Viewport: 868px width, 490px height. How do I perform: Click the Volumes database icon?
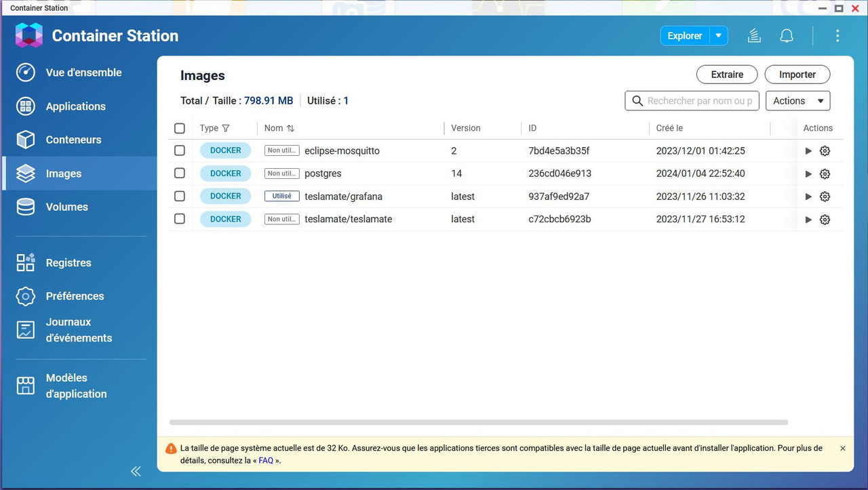pos(26,207)
